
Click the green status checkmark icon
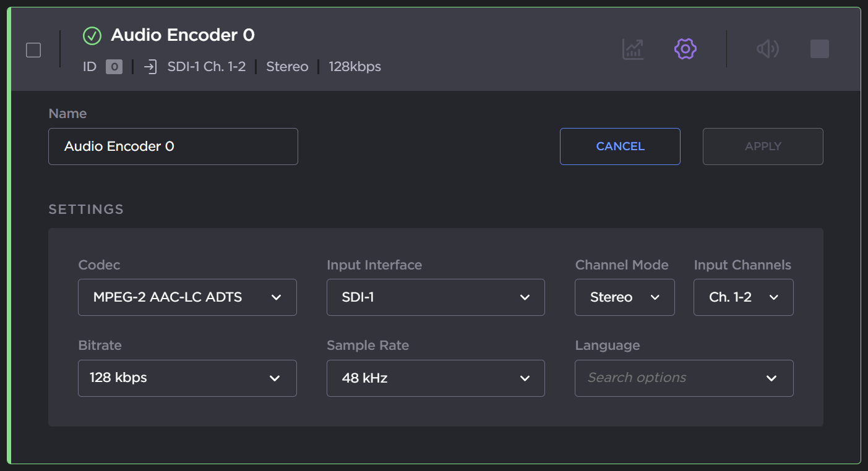click(92, 36)
